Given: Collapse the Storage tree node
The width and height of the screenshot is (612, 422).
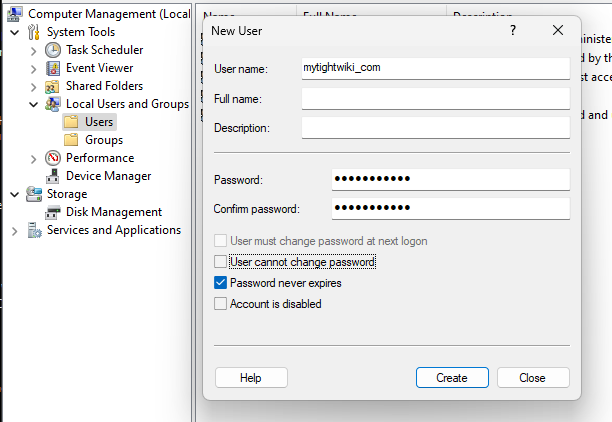Looking at the screenshot, I should pyautogui.click(x=14, y=194).
